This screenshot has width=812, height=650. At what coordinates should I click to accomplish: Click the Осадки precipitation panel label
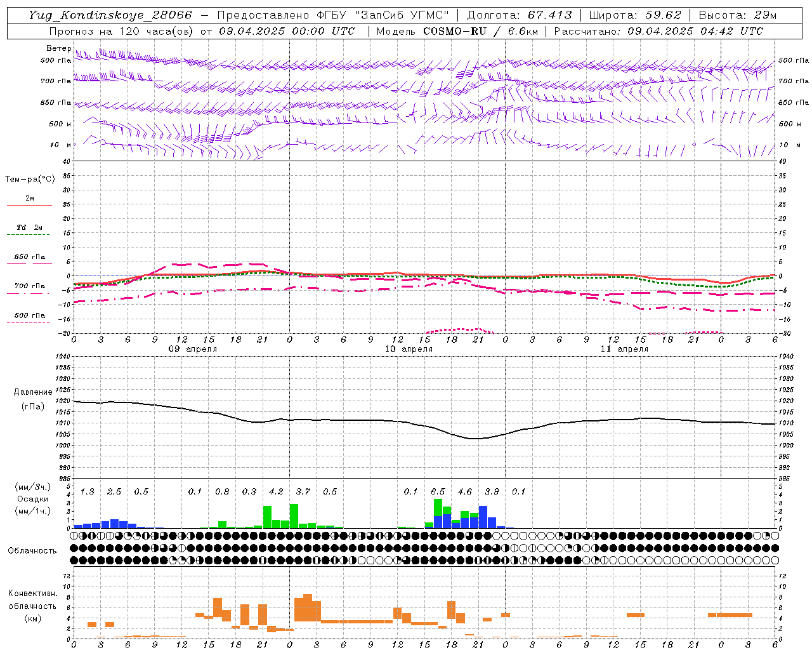click(33, 499)
